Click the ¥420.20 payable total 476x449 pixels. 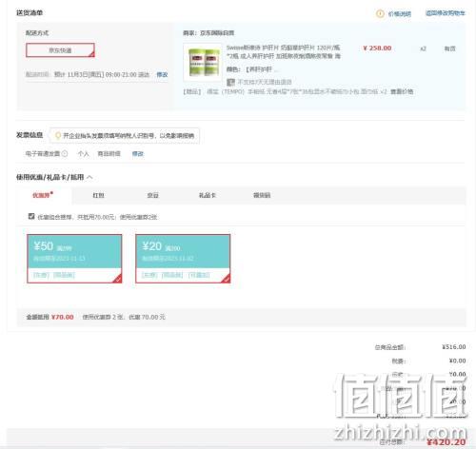coord(446,442)
